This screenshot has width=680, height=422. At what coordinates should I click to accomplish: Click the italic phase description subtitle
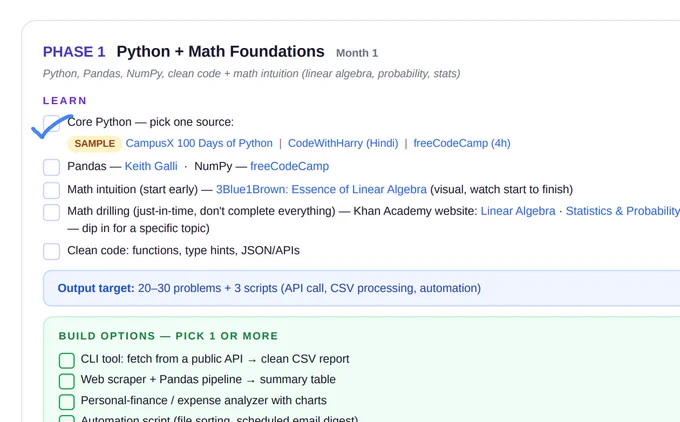click(x=252, y=74)
